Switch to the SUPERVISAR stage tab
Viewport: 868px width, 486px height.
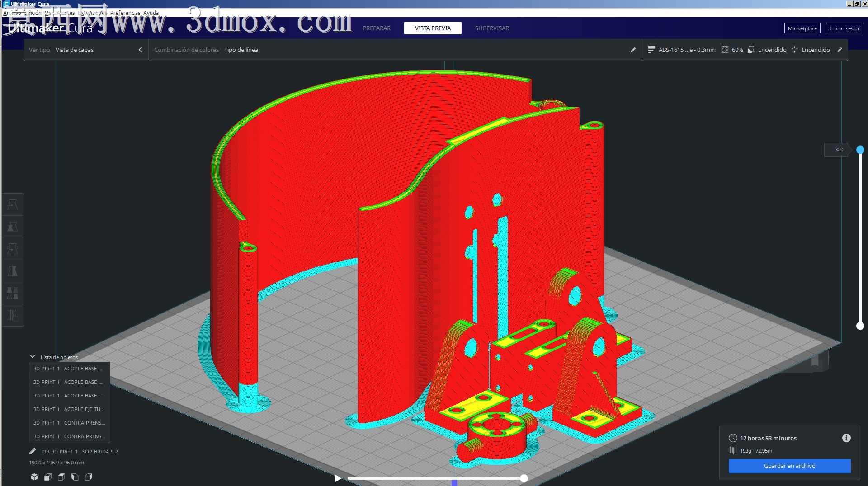[492, 28]
